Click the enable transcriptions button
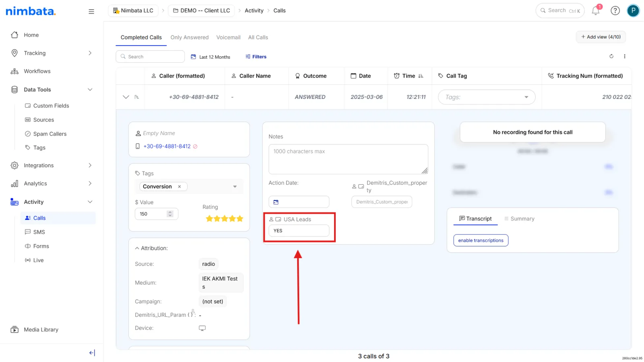Screen dimensions: 644x362 tap(481, 241)
